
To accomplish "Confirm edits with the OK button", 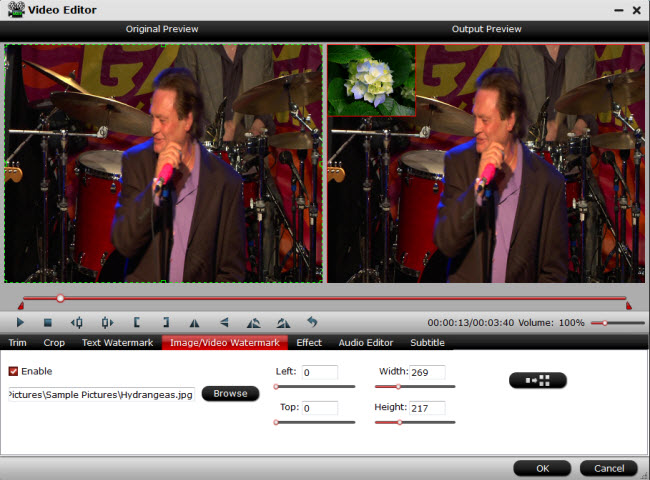I will point(542,468).
